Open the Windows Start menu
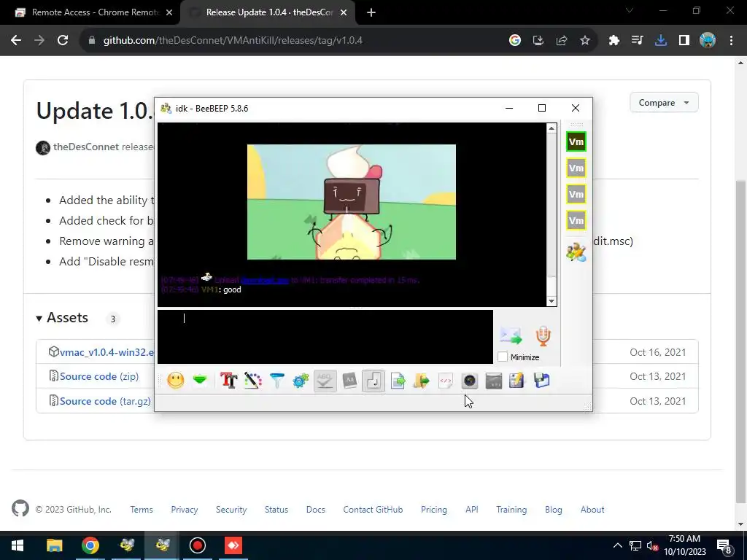The image size is (747, 560). pos(18,545)
